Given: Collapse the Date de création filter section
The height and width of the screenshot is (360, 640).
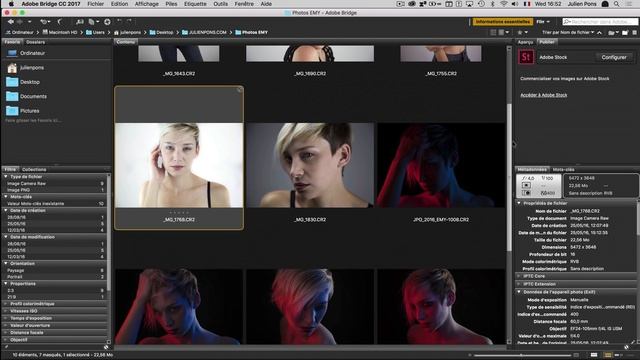Looking at the screenshot, I should 6,211.
